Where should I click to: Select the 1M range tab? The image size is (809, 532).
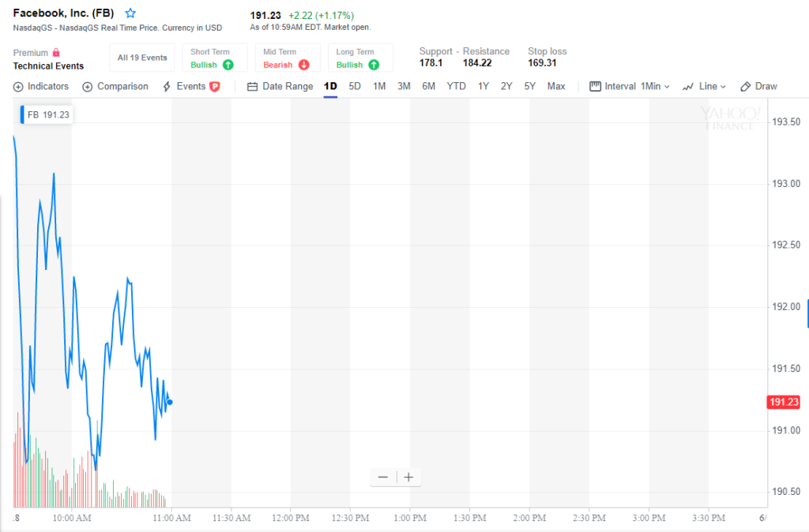tap(379, 87)
